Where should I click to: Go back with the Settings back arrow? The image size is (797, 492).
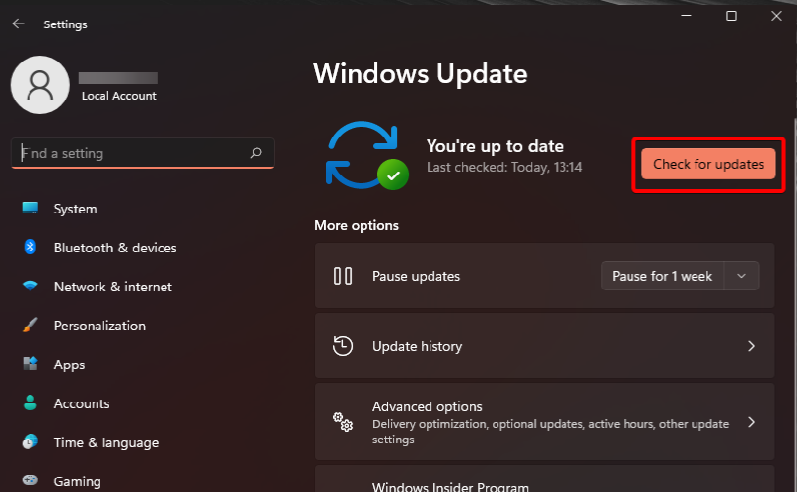click(x=19, y=24)
